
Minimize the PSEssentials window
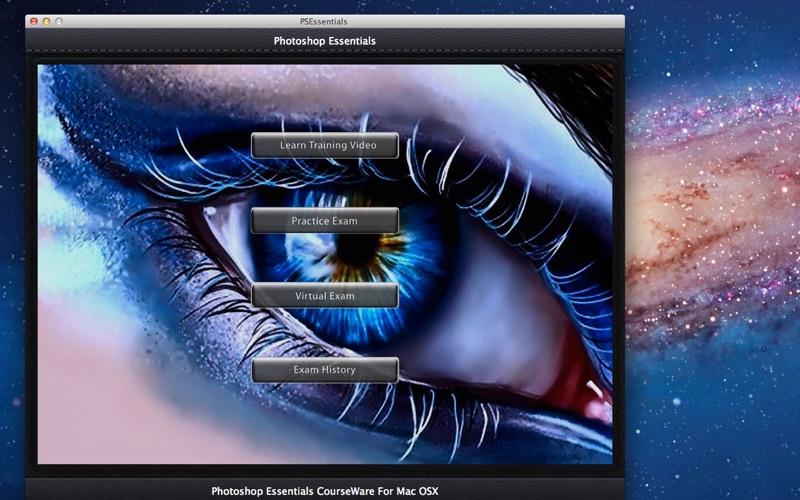(x=46, y=21)
